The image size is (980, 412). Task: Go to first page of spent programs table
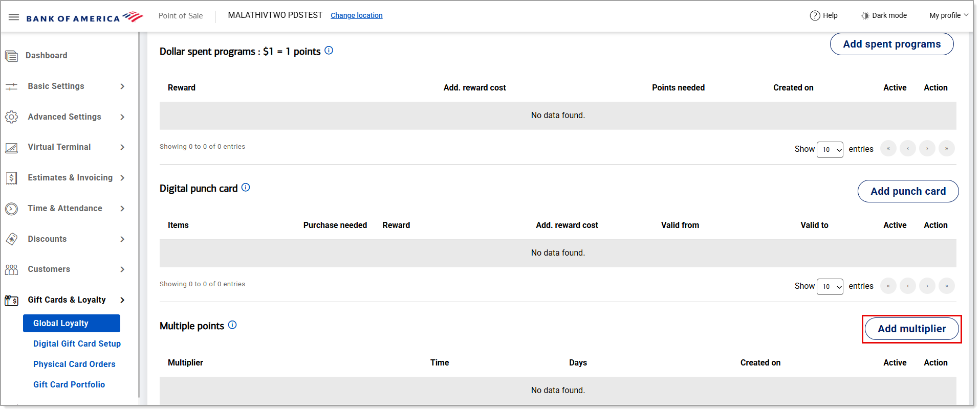pos(888,148)
